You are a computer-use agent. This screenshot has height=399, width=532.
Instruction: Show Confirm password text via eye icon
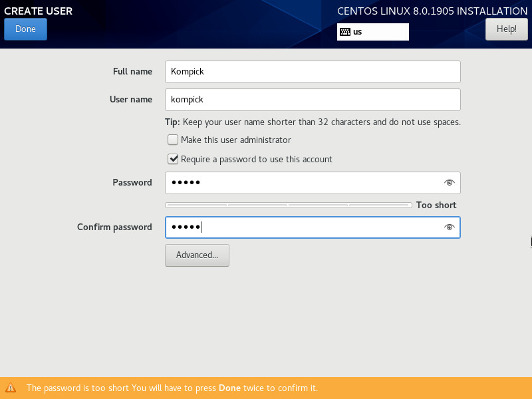point(450,227)
